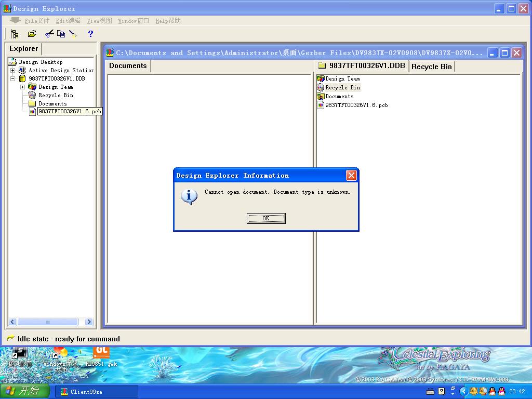Click the Active Design Station tree icon
This screenshot has height=399, width=532.
click(22, 70)
